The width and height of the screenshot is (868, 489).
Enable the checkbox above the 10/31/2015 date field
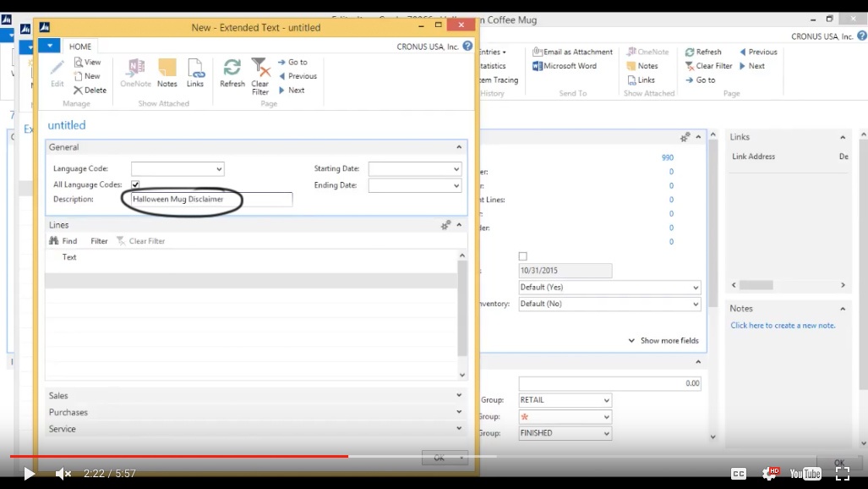click(x=522, y=255)
